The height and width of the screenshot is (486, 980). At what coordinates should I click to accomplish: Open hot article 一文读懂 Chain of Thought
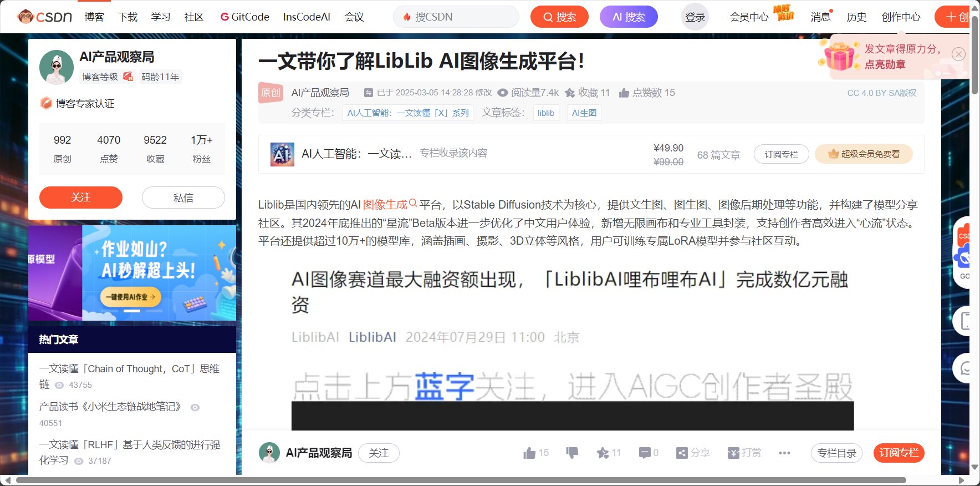129,376
